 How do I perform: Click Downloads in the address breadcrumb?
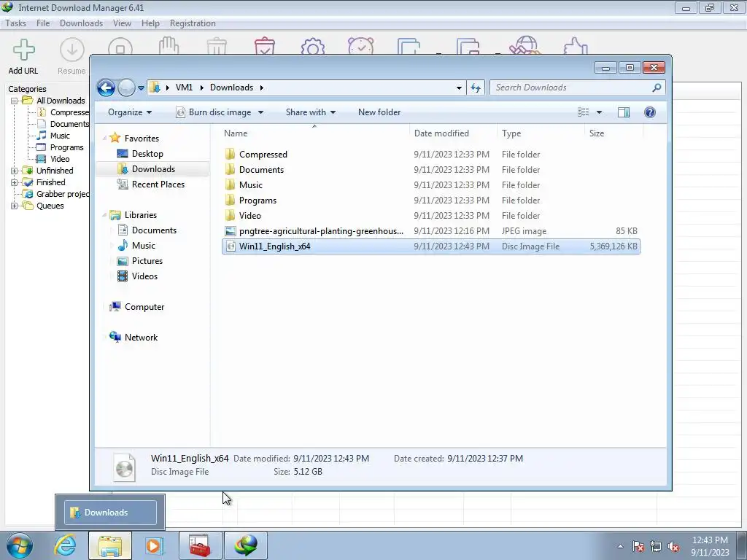tap(231, 87)
